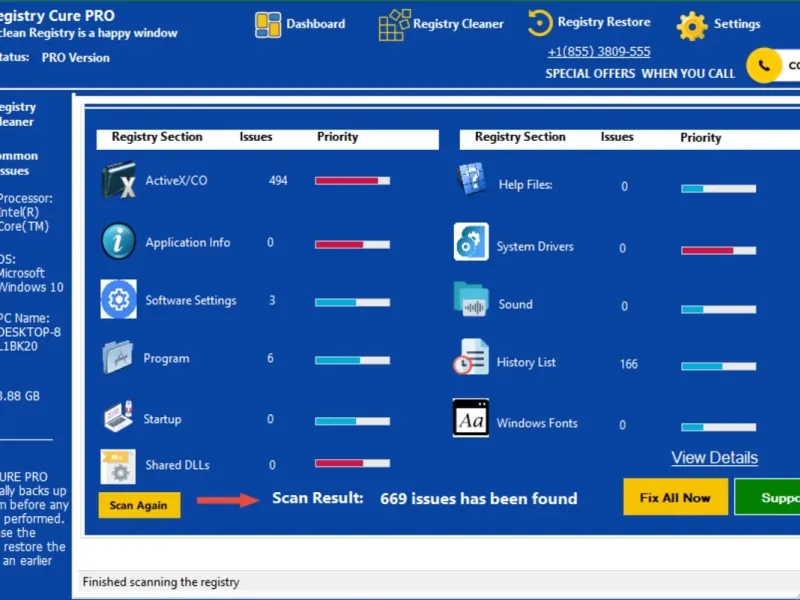Image resolution: width=800 pixels, height=600 pixels.
Task: Click the Registry Restore circular arrow icon
Action: [x=539, y=23]
